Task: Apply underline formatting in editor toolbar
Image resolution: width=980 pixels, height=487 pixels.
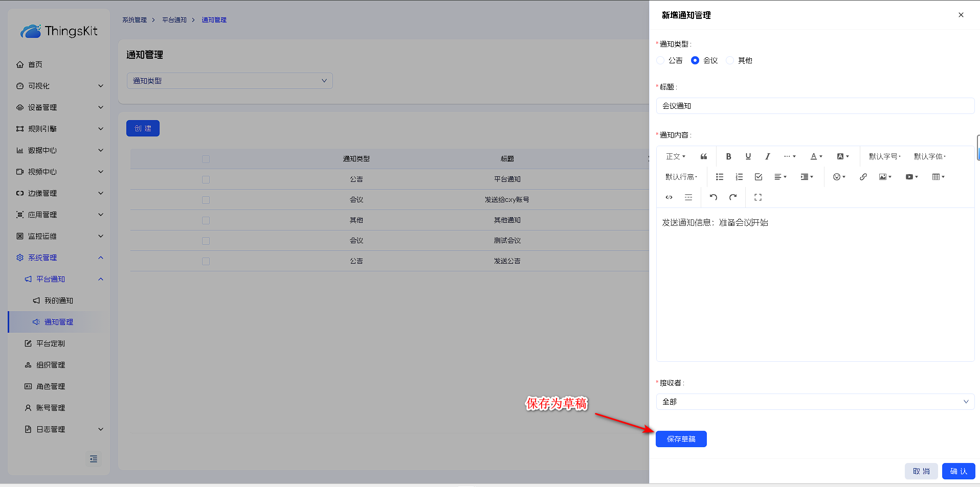Action: [x=748, y=156]
